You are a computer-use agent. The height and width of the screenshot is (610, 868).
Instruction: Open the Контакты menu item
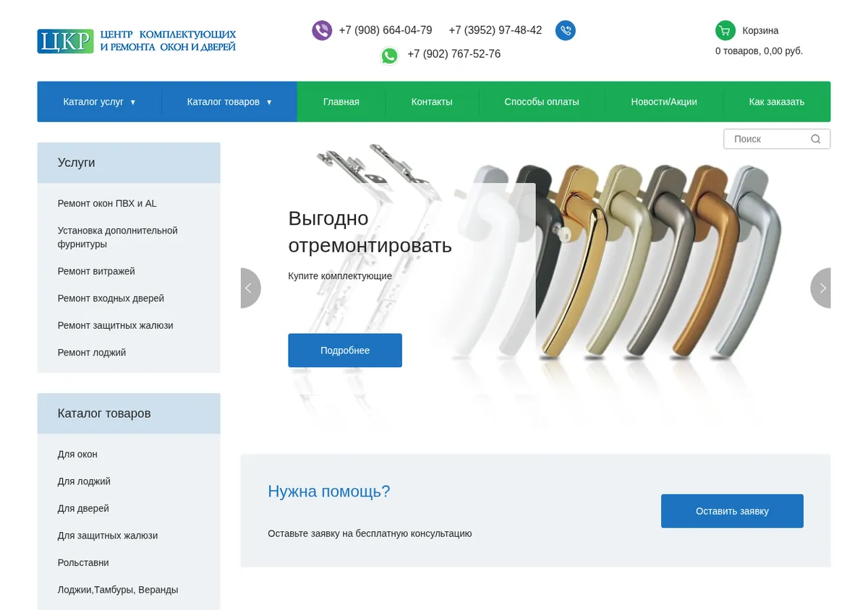pos(432,102)
